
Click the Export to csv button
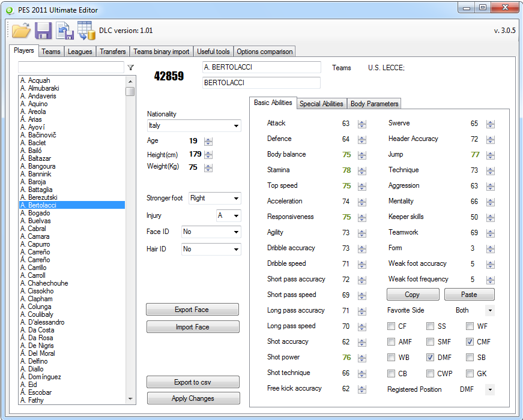click(193, 382)
